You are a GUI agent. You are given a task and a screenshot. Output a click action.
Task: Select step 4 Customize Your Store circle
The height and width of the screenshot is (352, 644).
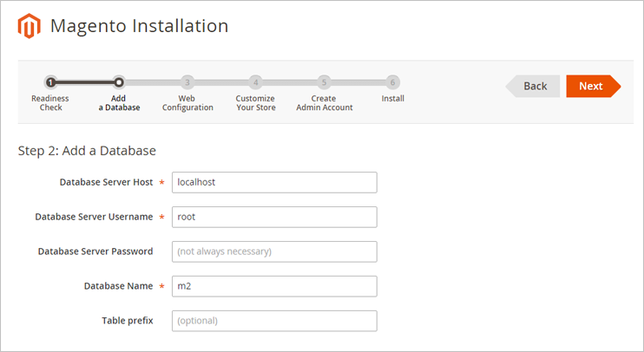pyautogui.click(x=255, y=82)
